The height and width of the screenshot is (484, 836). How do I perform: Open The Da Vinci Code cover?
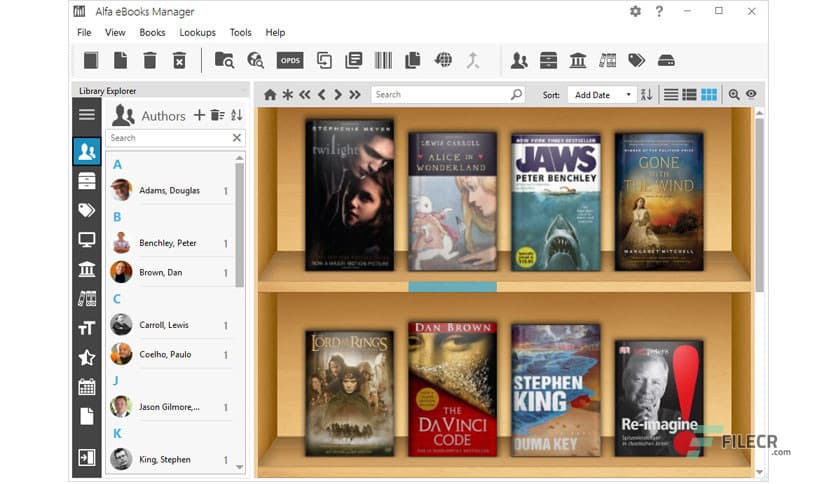click(x=453, y=389)
